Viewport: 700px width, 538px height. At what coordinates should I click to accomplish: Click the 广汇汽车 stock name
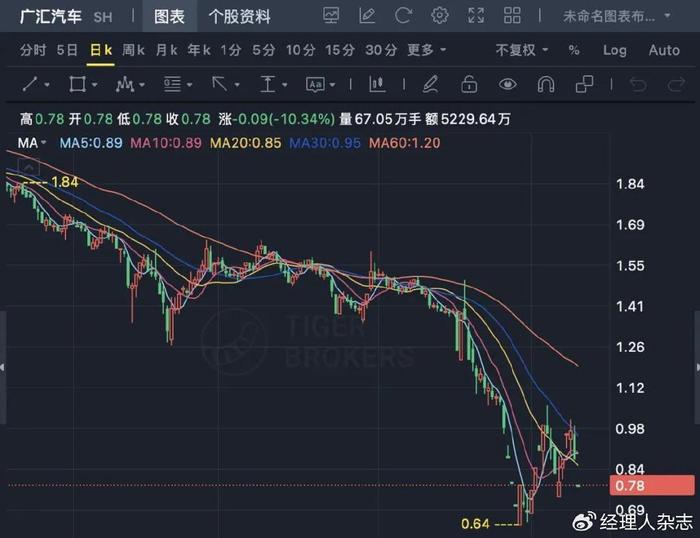coord(50,17)
